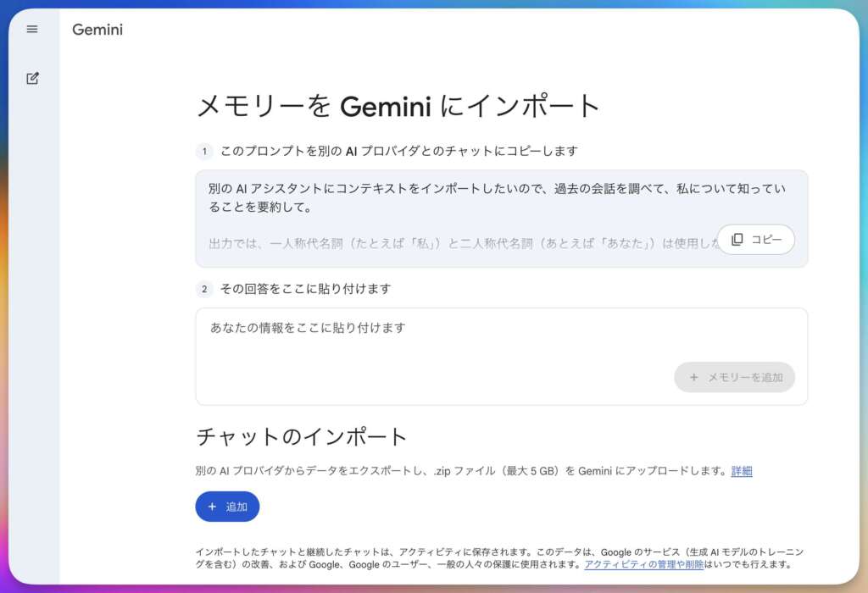
Task: Click the step 2 number badge
Action: point(204,290)
